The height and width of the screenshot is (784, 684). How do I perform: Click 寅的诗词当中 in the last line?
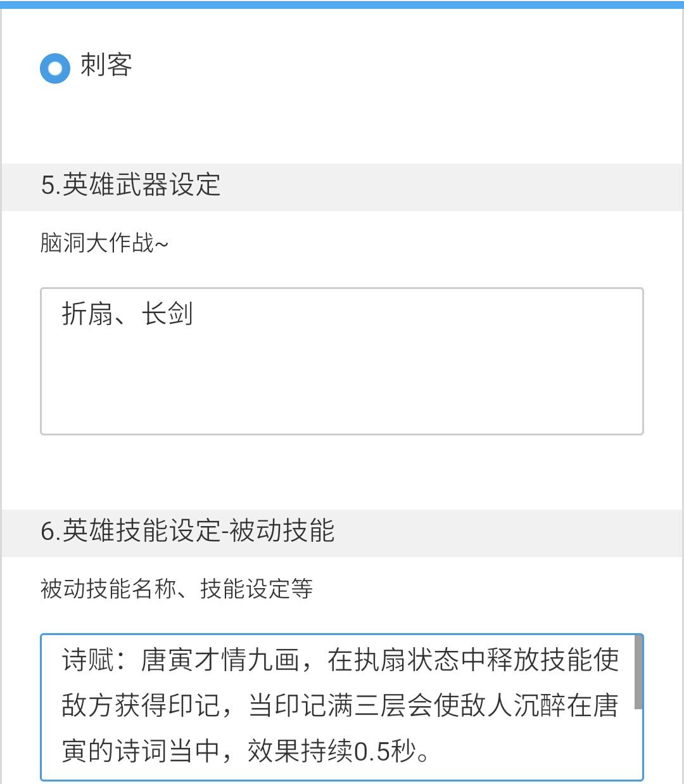pyautogui.click(x=141, y=752)
